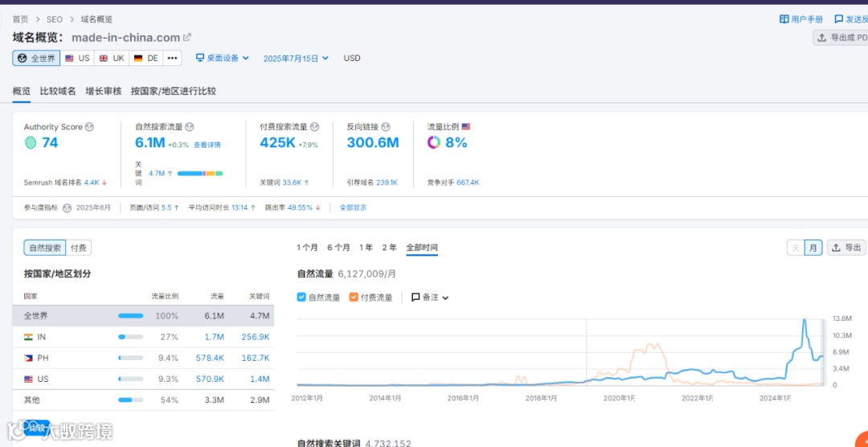This screenshot has width=868, height=447.
Task: Select the 1年 time range
Action: coord(366,248)
